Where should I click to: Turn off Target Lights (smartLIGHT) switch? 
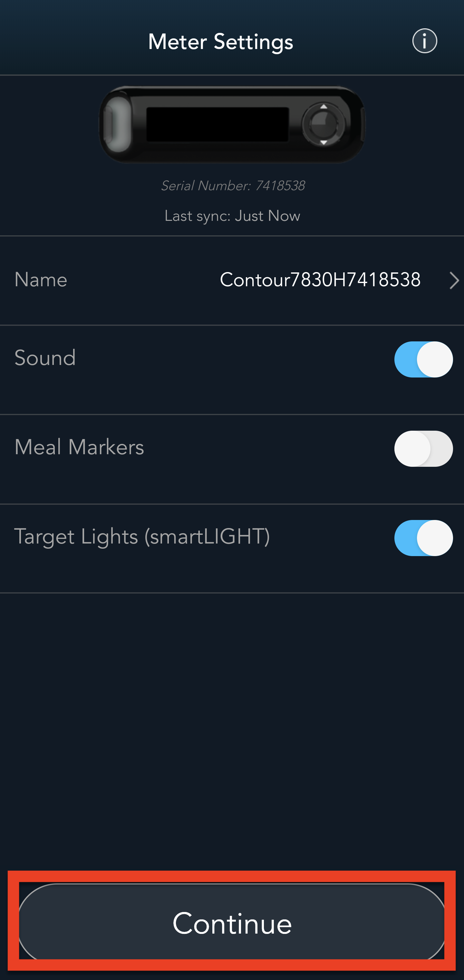[423, 538]
